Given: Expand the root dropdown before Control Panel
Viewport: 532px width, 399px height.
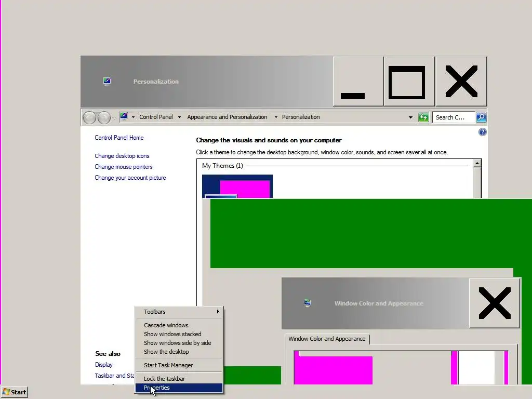Looking at the screenshot, I should tap(133, 117).
